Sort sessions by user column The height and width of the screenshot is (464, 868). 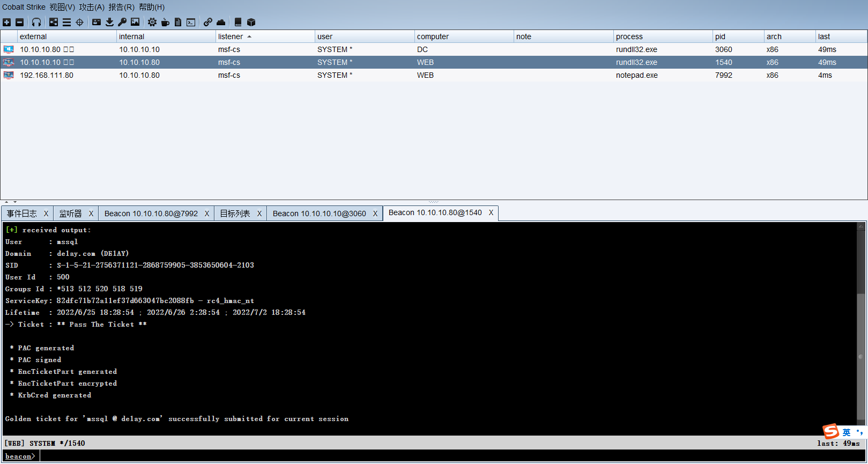click(365, 36)
